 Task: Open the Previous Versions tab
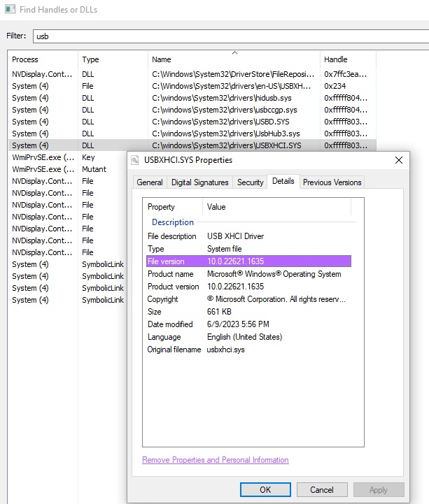point(332,182)
